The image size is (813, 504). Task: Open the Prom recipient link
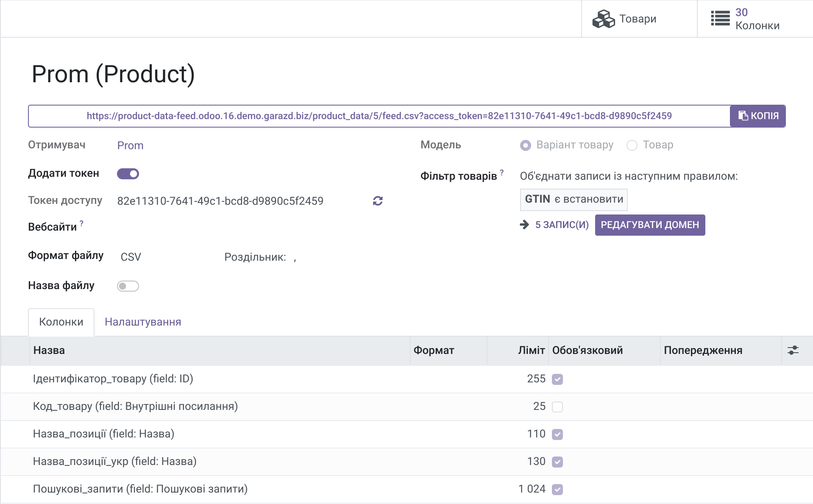coord(130,145)
